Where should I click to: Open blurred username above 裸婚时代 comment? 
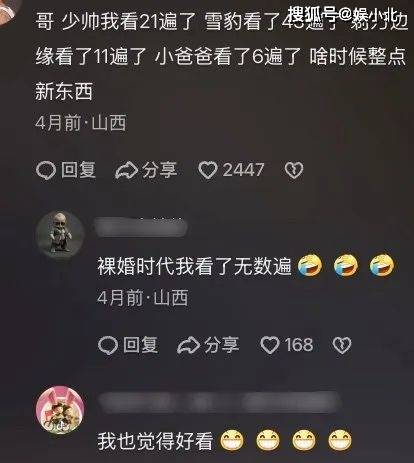(141, 227)
